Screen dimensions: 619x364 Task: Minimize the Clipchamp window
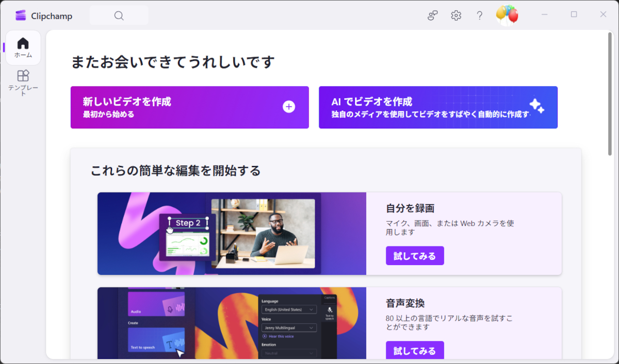(x=544, y=14)
